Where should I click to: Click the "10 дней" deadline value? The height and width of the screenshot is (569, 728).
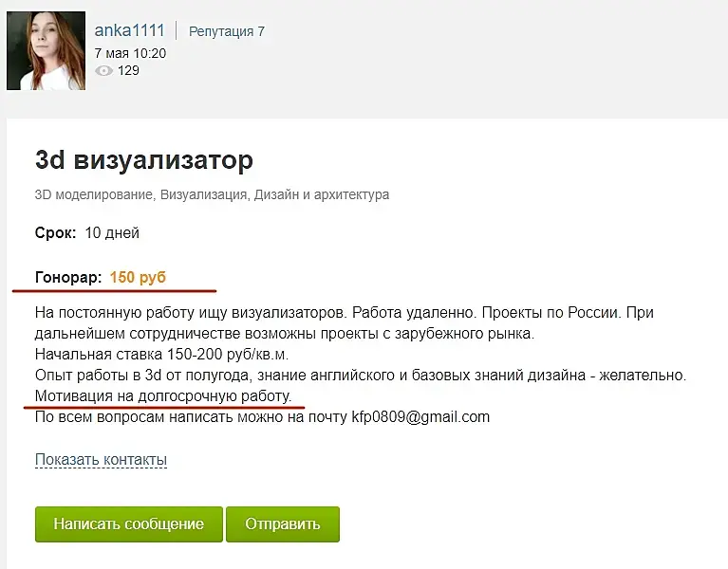point(112,232)
